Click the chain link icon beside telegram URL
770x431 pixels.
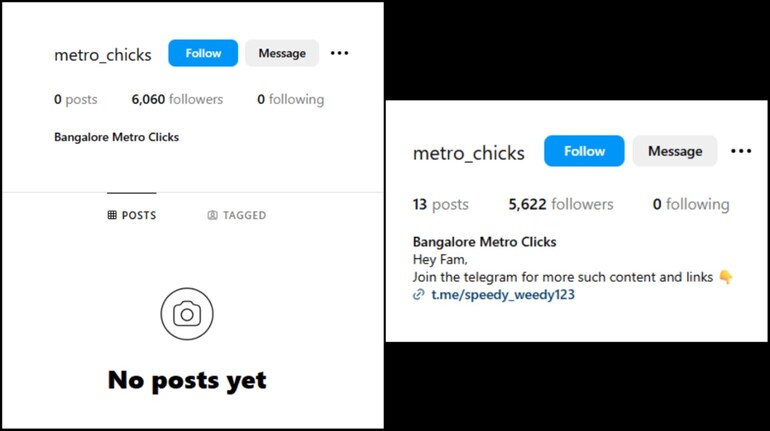pyautogui.click(x=418, y=295)
